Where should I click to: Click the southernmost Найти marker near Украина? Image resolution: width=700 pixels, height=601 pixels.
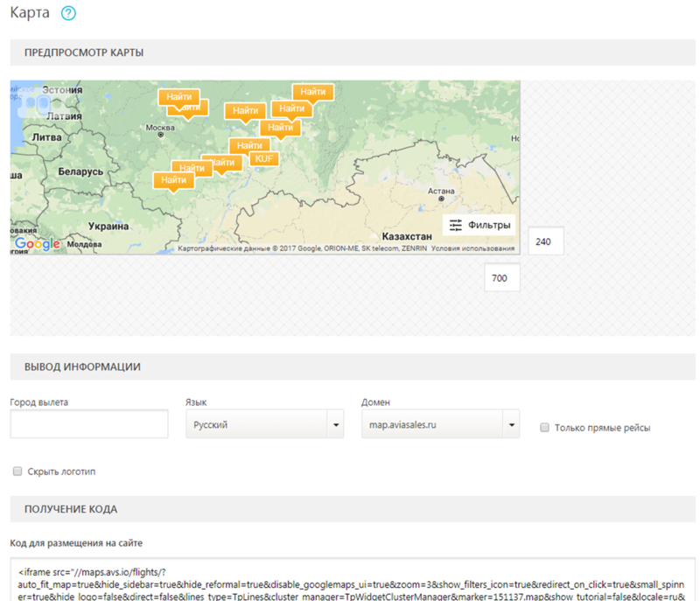173,180
